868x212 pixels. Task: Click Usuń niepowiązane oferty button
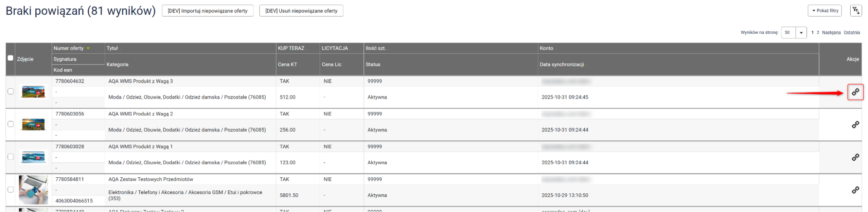pyautogui.click(x=301, y=11)
